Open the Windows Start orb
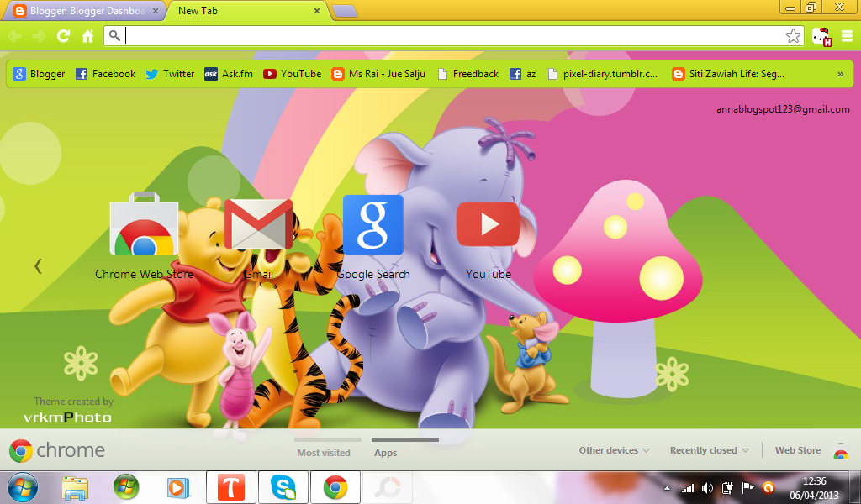 [x=23, y=487]
